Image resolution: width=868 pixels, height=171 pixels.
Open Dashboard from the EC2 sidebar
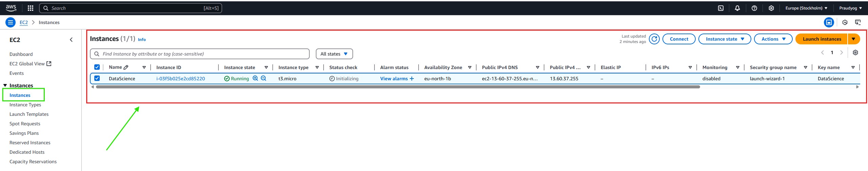[21, 54]
